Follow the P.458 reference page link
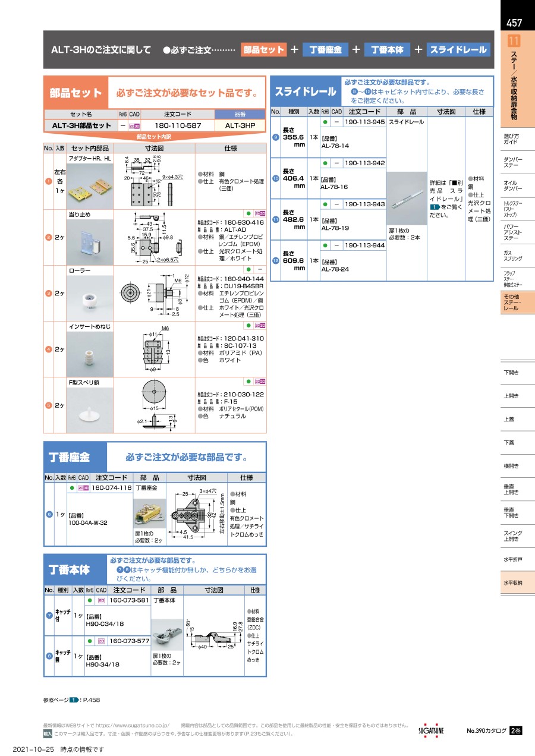 click(90, 700)
